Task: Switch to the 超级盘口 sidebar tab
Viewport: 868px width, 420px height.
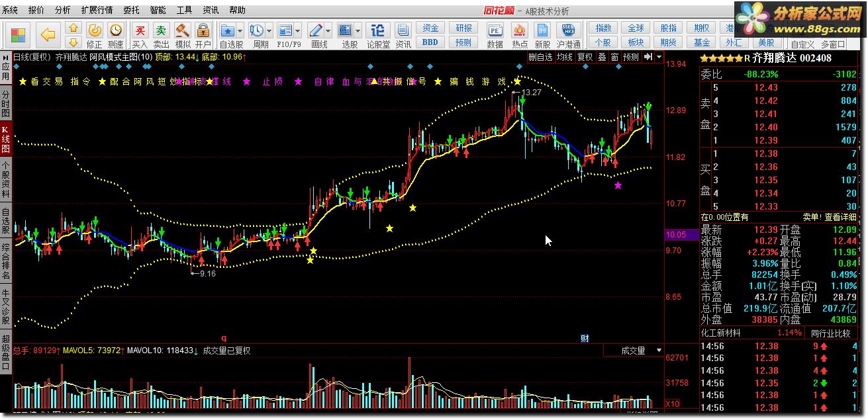Action: (6, 351)
